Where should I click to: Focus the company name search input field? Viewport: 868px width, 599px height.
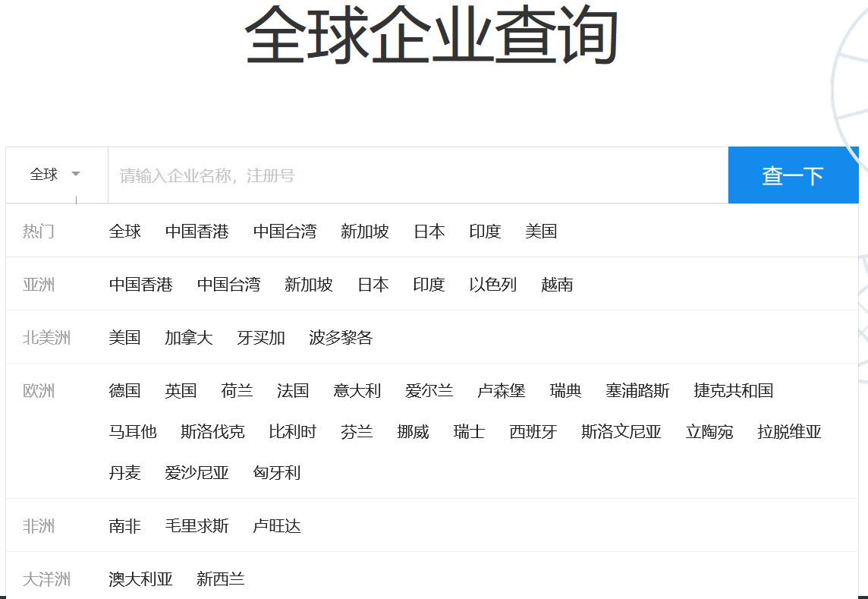pos(417,175)
